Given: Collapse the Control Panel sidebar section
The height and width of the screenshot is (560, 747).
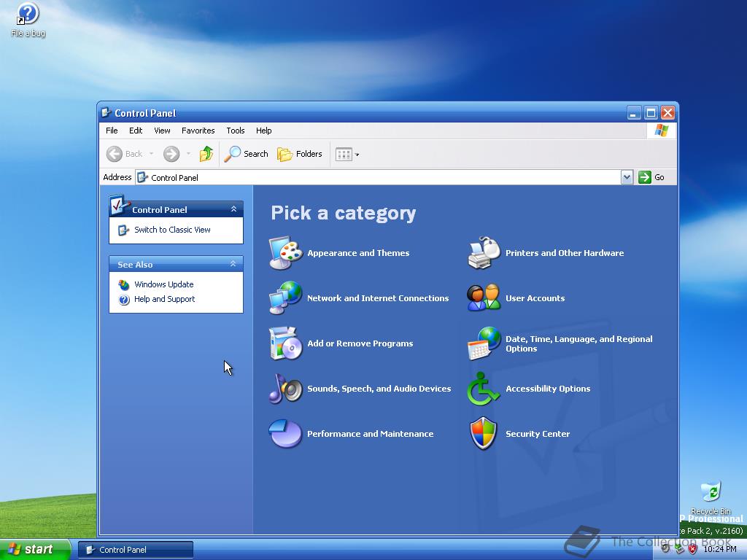Looking at the screenshot, I should [x=233, y=209].
